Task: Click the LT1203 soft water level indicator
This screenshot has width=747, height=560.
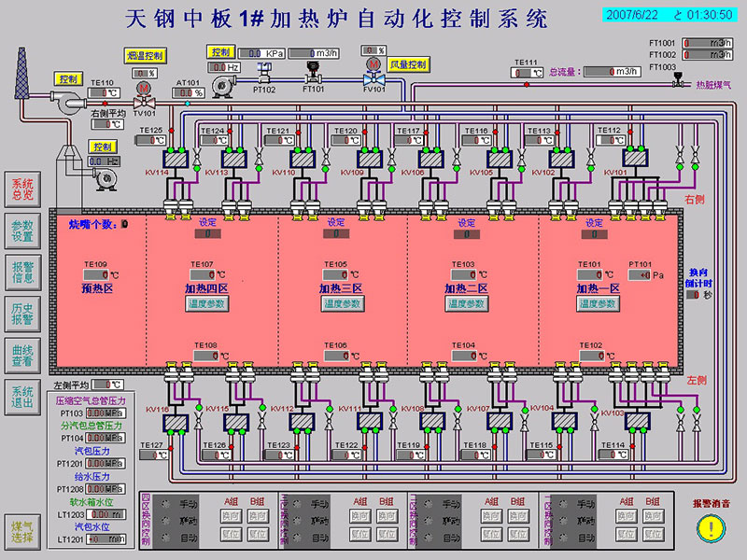Action: [107, 514]
